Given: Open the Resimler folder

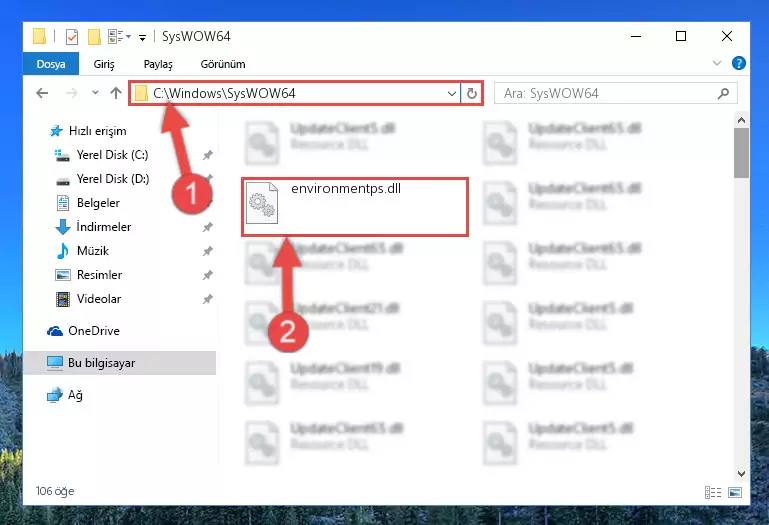Looking at the screenshot, I should click(99, 275).
